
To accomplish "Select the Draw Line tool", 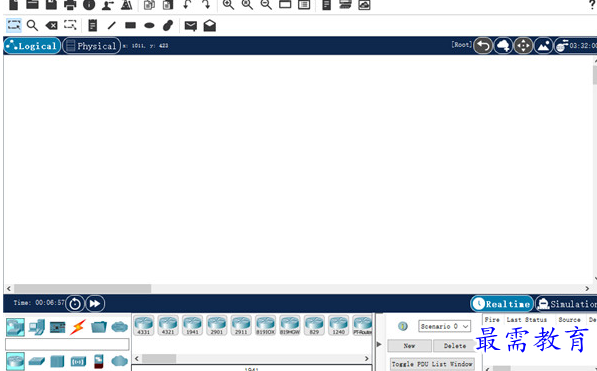I will (x=112, y=26).
